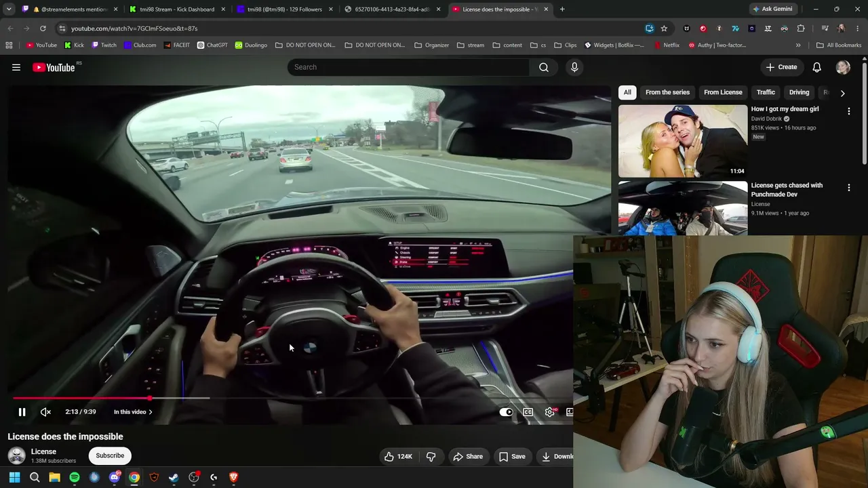The image size is (868, 488).
Task: Select the All filter chip
Action: click(627, 92)
